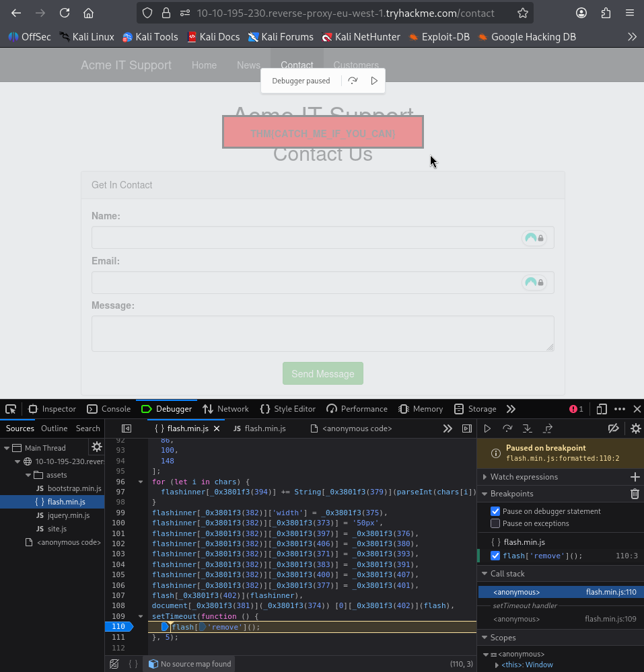Click the Message text area
The width and height of the screenshot is (644, 672).
323,334
